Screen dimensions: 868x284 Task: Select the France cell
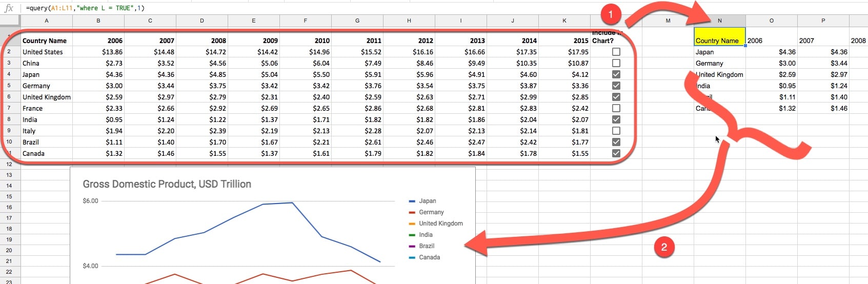(46, 108)
